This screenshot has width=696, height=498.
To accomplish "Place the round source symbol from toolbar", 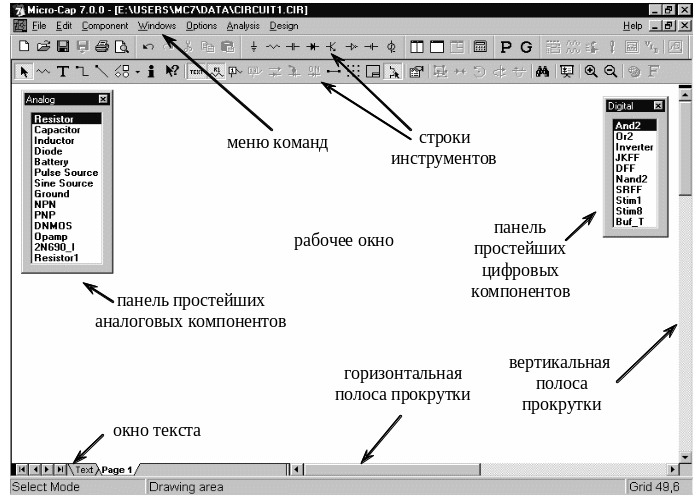I will (x=391, y=46).
